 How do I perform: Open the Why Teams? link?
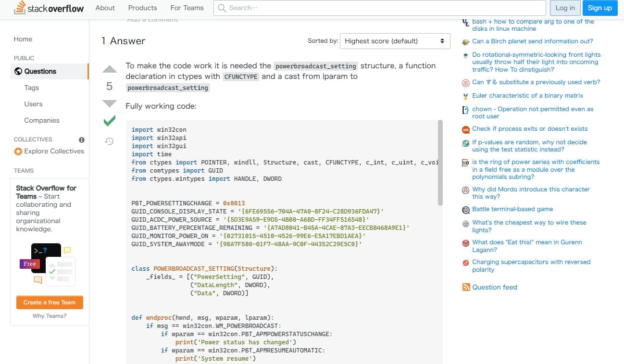pyautogui.click(x=50, y=316)
